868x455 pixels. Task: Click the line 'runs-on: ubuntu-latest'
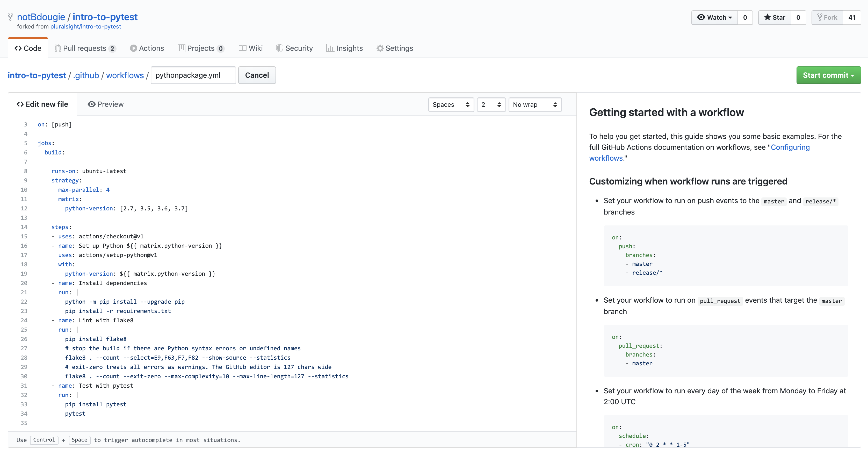(x=89, y=171)
